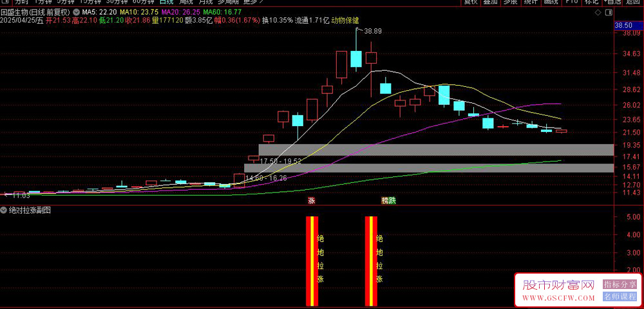Click the diamond icon above the price axis

pos(598,13)
